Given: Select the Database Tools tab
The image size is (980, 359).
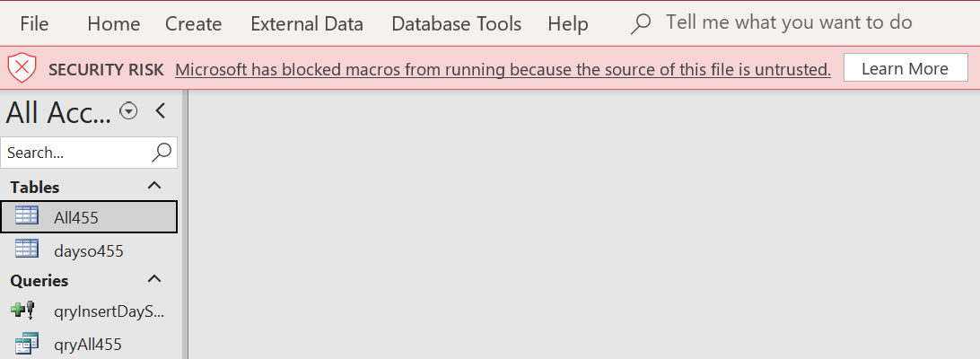Looking at the screenshot, I should click(x=455, y=23).
